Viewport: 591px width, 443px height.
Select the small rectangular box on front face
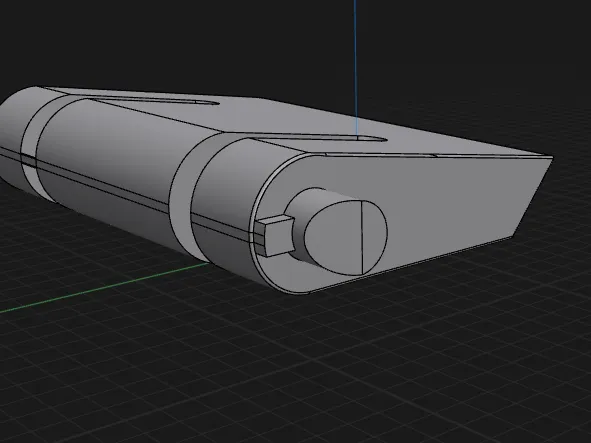[x=275, y=236]
